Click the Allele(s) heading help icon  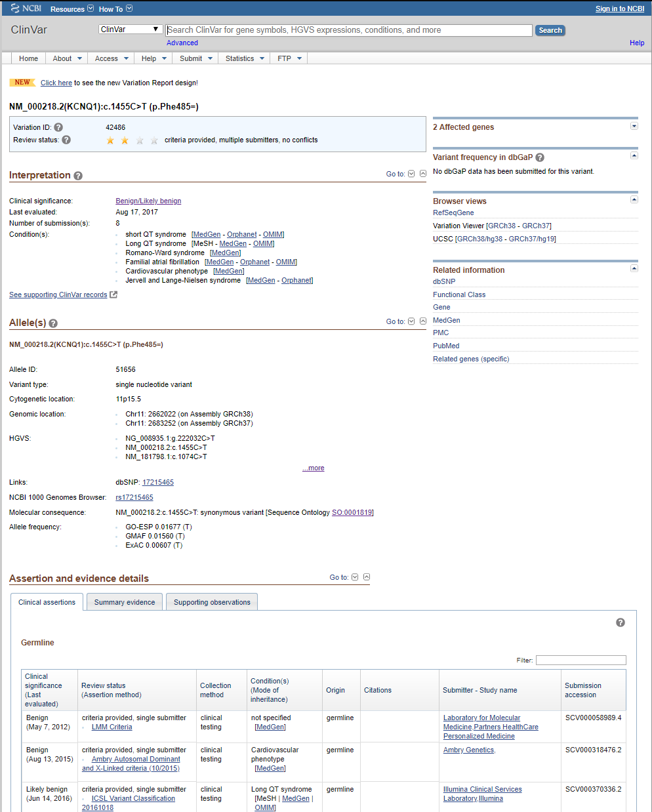tap(52, 323)
